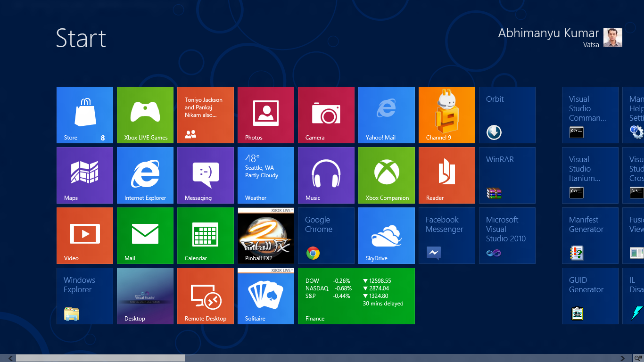Open WinRAR from Start screen
Image resolution: width=644 pixels, height=362 pixels.
[x=507, y=175]
